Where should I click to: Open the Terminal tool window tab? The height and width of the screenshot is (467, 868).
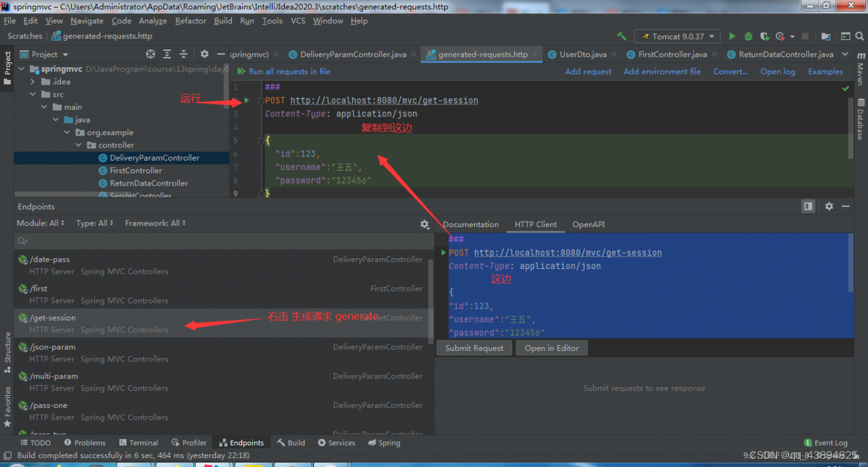point(138,443)
